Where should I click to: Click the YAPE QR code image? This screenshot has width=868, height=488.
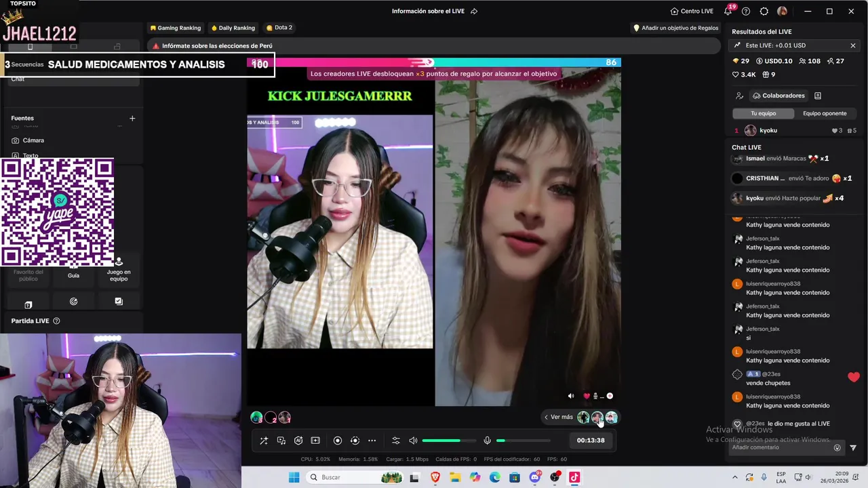pyautogui.click(x=57, y=212)
